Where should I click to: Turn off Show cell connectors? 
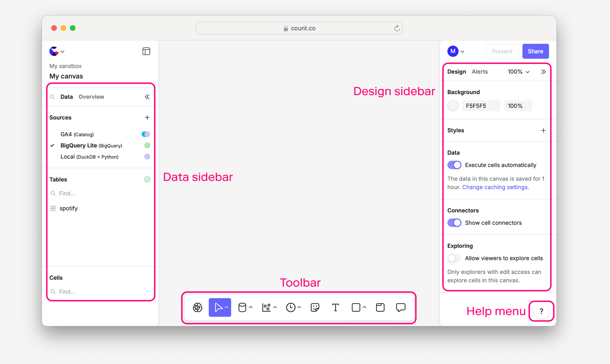click(454, 223)
